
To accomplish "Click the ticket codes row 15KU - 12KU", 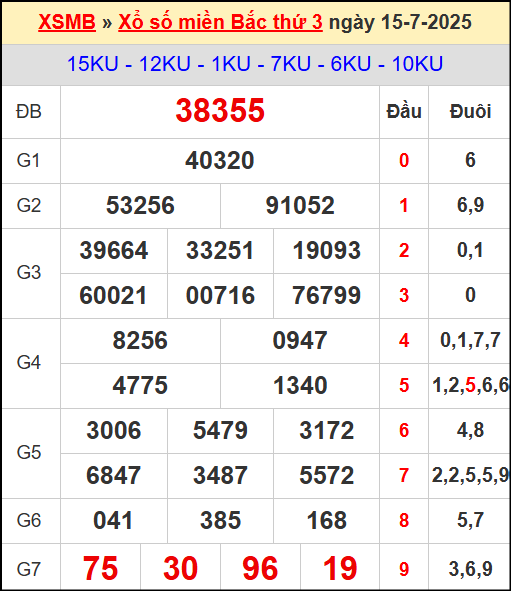I will click(255, 64).
